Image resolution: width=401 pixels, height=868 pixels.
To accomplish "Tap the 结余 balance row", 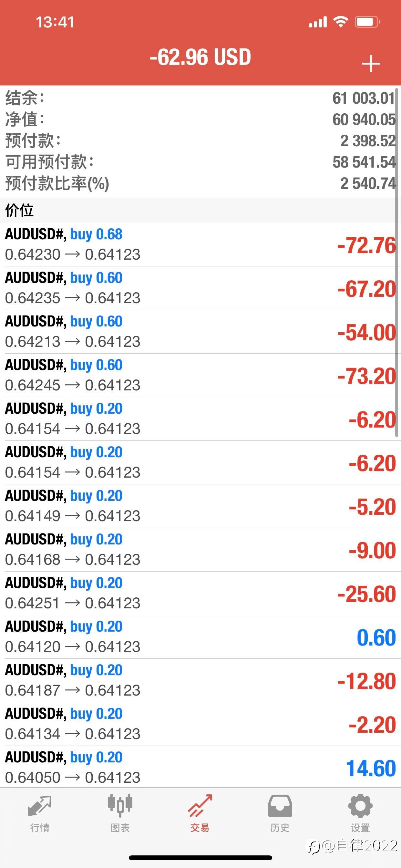I will (x=200, y=98).
